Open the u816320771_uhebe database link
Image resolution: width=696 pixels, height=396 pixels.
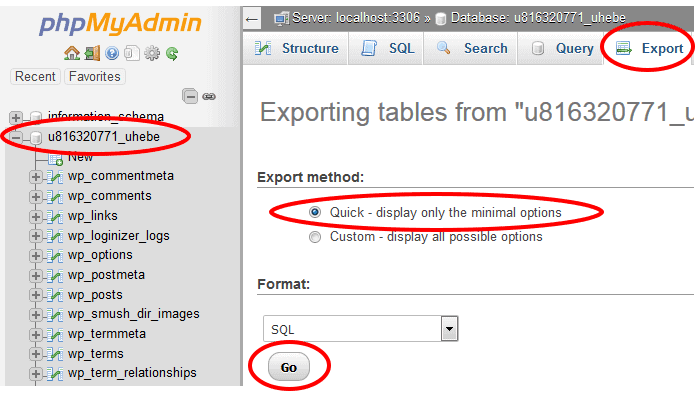(x=103, y=137)
